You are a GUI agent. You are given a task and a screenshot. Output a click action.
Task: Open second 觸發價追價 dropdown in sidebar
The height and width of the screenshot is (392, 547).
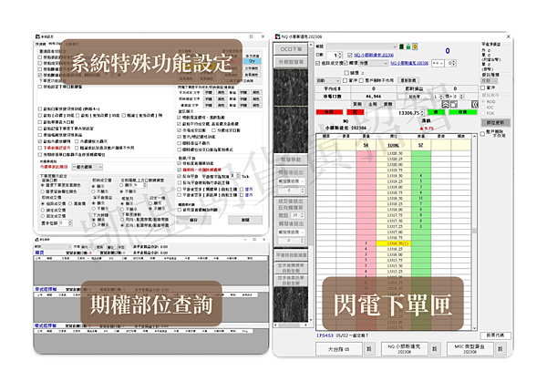[x=291, y=232]
